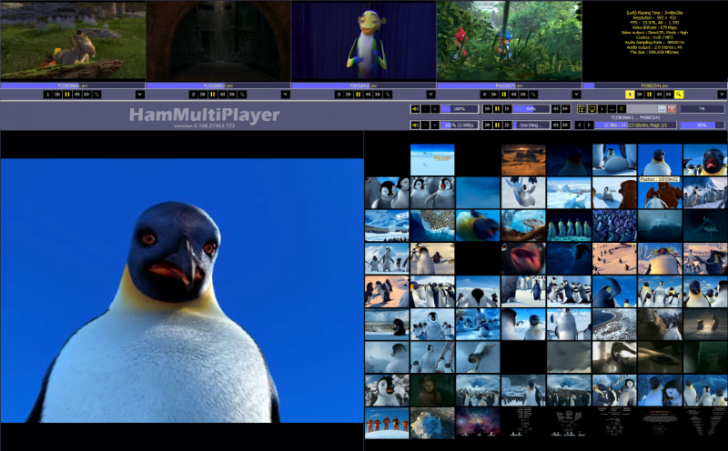The width and height of the screenshot is (728, 451).
Task: Pause using the second-row pause button
Action: coord(497,125)
